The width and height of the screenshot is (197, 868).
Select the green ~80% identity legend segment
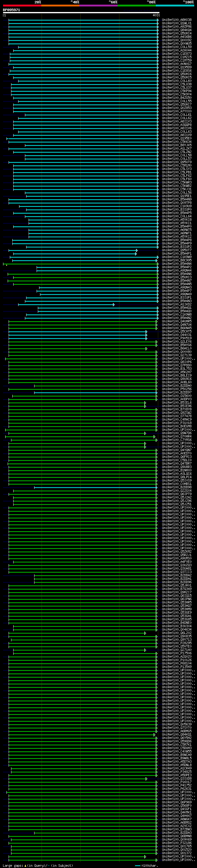click(x=137, y=6)
